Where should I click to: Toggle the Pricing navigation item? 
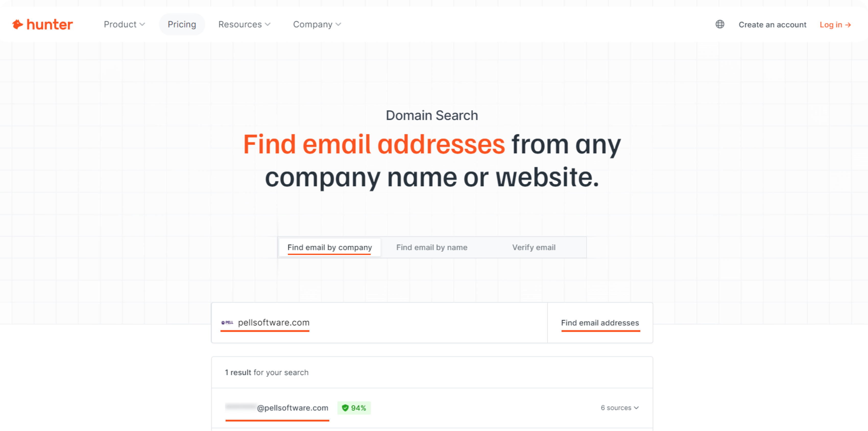click(x=182, y=24)
